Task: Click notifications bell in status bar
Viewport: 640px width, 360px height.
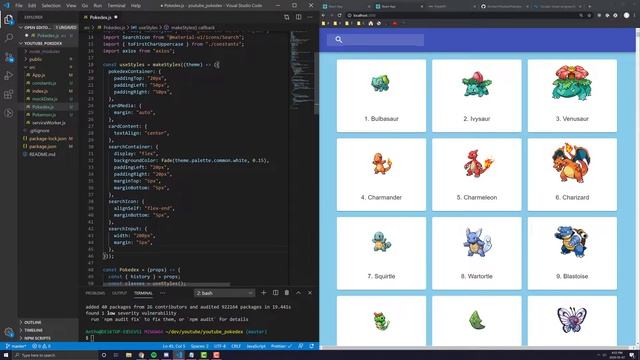Action: coord(311,346)
